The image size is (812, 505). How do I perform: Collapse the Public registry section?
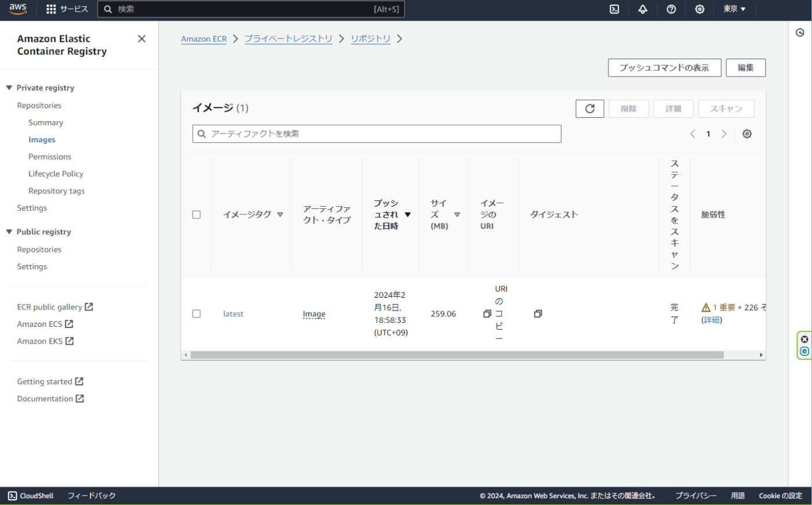pos(9,232)
